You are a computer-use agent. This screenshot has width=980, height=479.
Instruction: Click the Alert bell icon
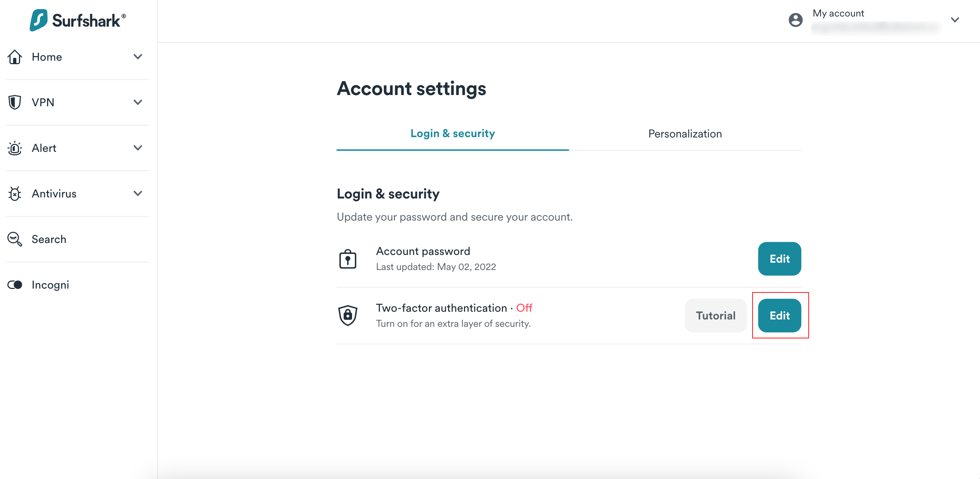tap(15, 148)
